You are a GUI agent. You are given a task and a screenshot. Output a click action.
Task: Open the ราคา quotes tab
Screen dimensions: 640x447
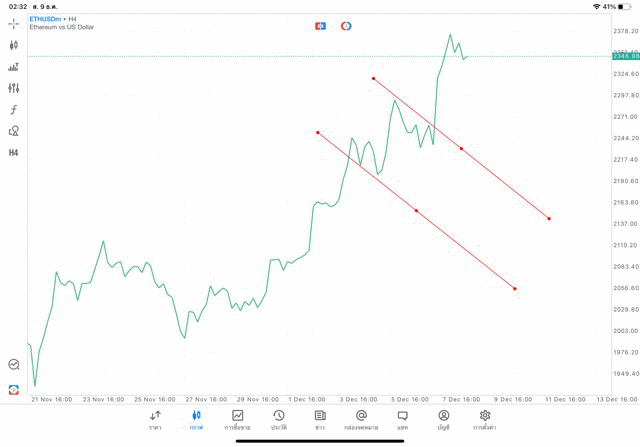pyautogui.click(x=155, y=420)
